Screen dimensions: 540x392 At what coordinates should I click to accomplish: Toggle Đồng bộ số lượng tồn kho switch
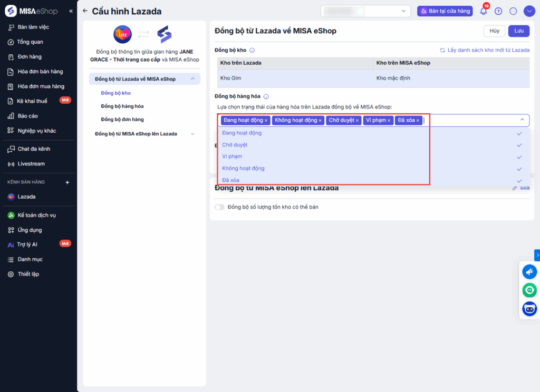(x=219, y=207)
